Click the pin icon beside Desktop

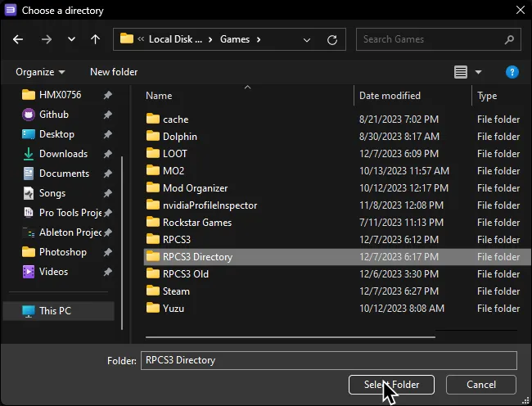pos(108,134)
